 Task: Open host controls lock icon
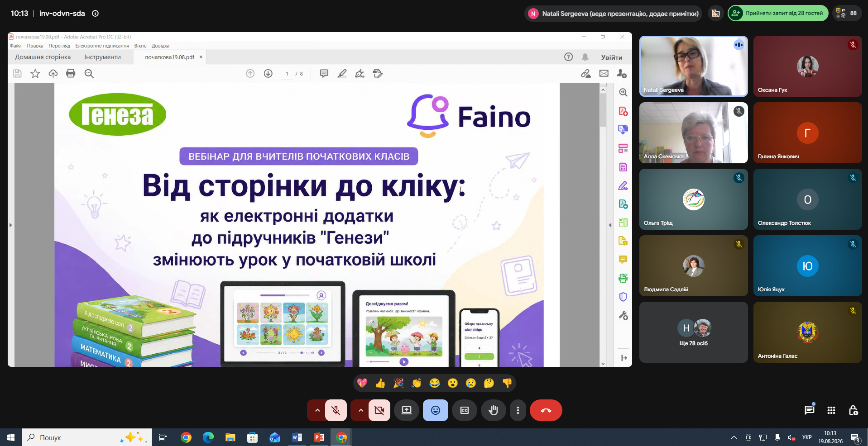point(853,410)
